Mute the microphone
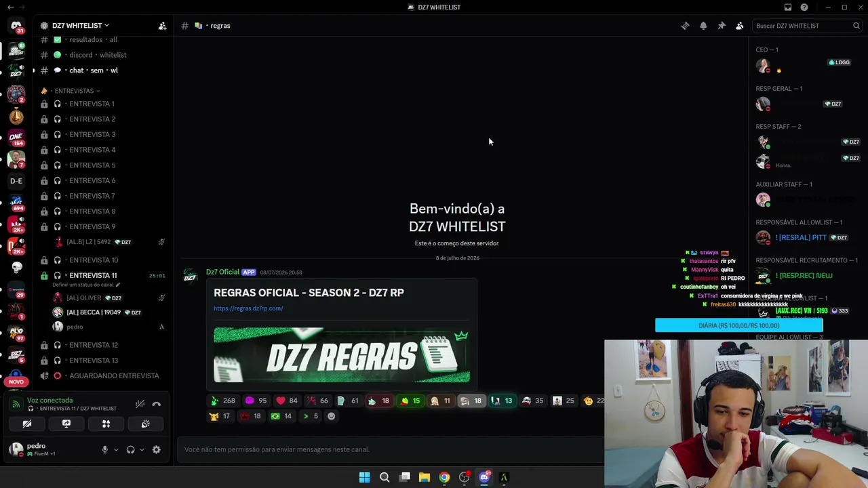This screenshot has height=488, width=868. pos(104,449)
